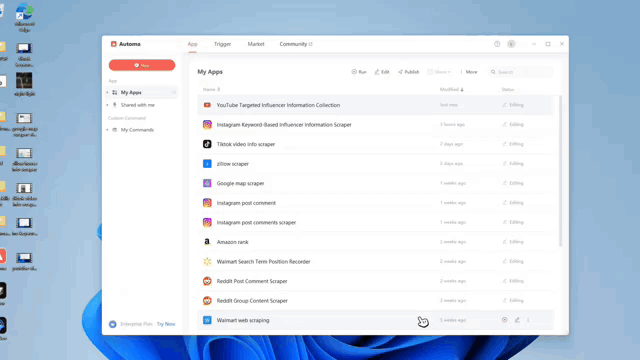Select 'Walmart web scraping' row text
This screenshot has height=360, width=640.
click(243, 320)
